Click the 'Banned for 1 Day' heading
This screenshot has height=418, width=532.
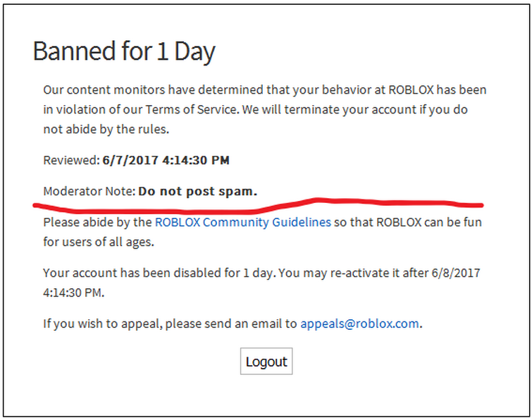124,51
